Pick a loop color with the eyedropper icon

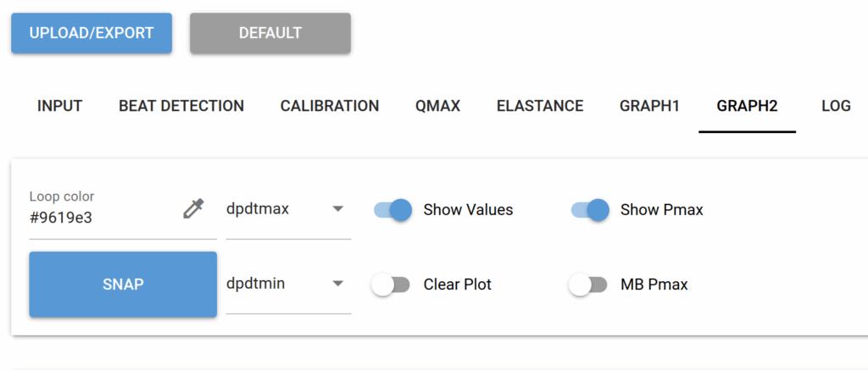[194, 208]
